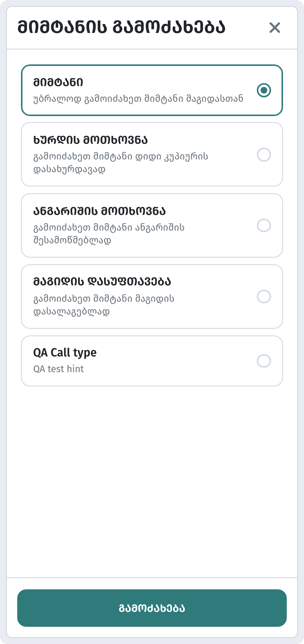Click empty space below QA Call type card
This screenshot has height=644, width=304.
coord(152,481)
